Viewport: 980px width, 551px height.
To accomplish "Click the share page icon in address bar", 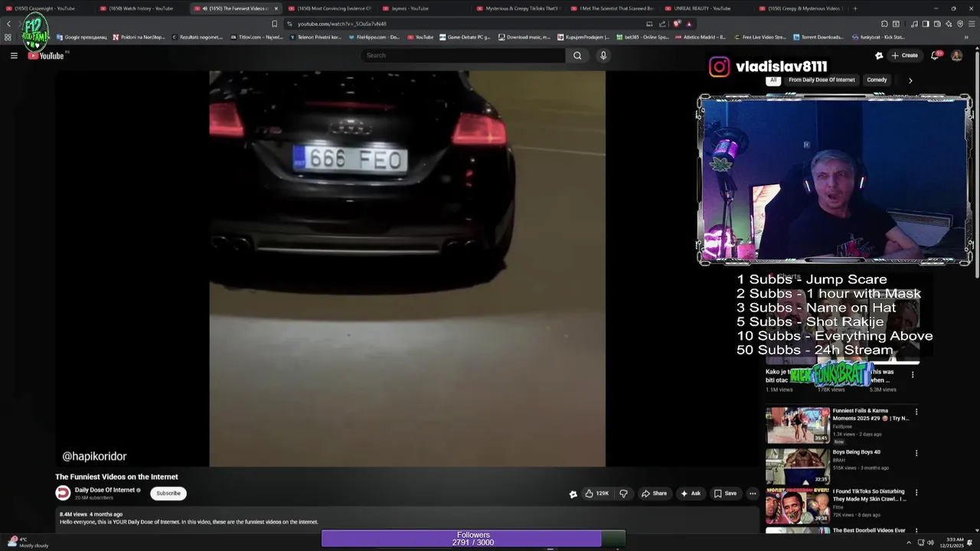I will tap(662, 24).
